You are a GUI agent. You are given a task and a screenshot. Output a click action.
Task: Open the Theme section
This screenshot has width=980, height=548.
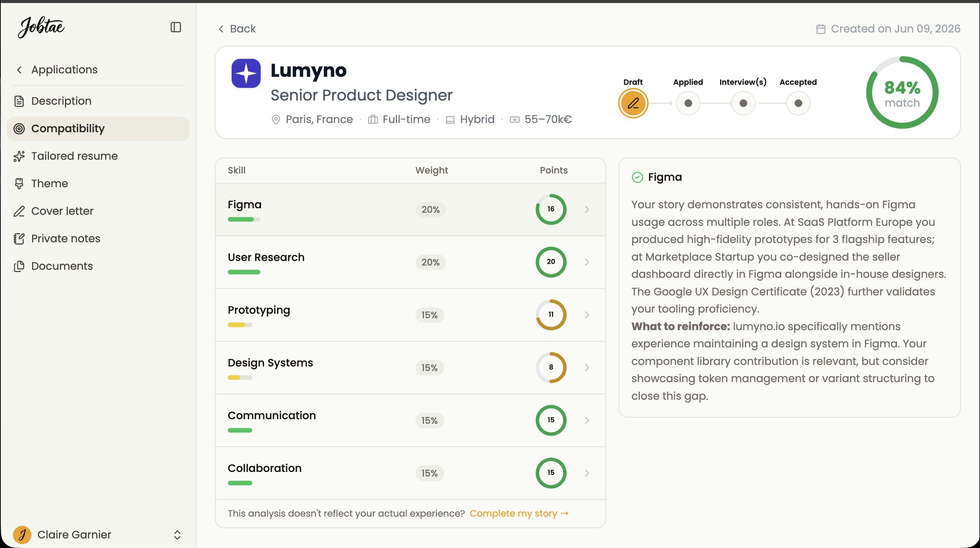pos(98,184)
